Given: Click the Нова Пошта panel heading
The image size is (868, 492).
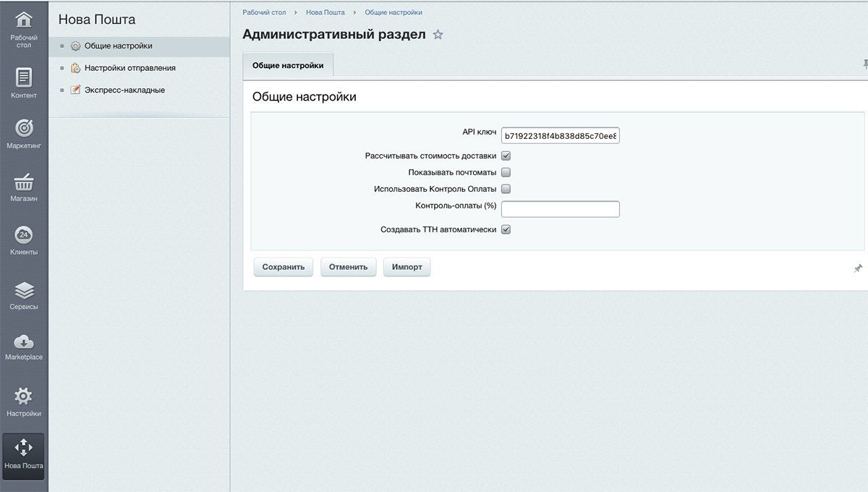Looking at the screenshot, I should pos(97,20).
